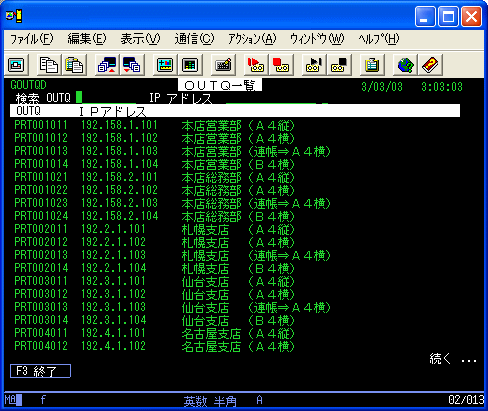Screen dimensions: 488x411
Task: Click the send file to host icon
Action: click(x=107, y=65)
